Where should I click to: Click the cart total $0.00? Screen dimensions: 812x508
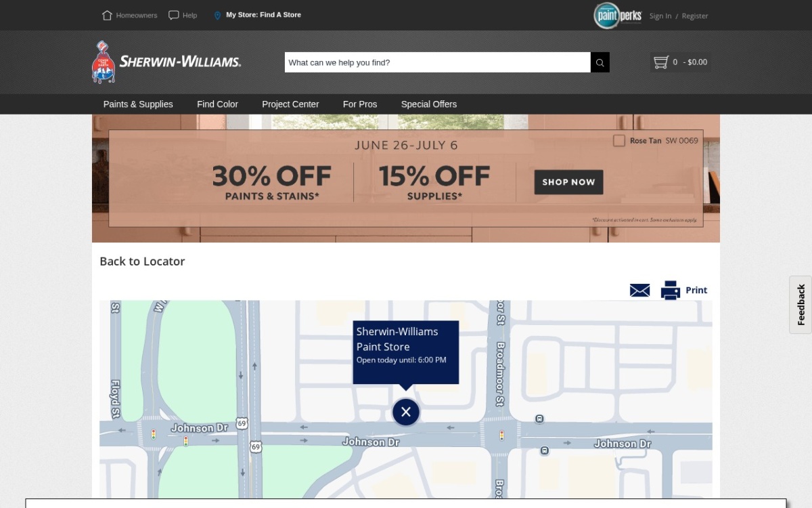click(x=698, y=62)
